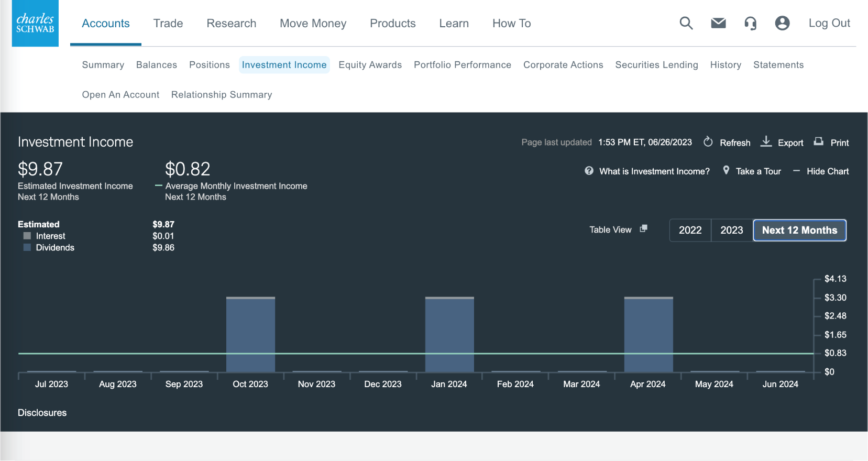Click the Hide Chart minus icon

click(x=796, y=171)
